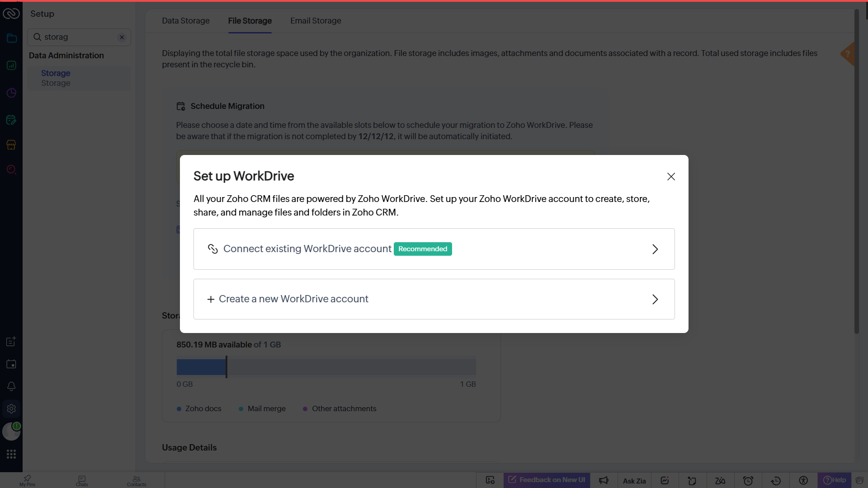Click the plus icon beside Create new account
The height and width of the screenshot is (488, 868).
coord(211,299)
